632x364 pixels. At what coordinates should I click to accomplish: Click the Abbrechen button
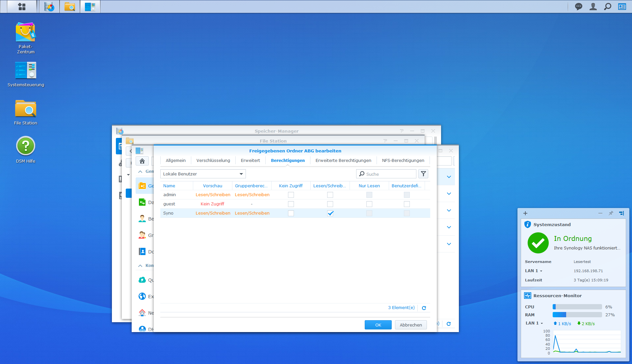point(410,325)
